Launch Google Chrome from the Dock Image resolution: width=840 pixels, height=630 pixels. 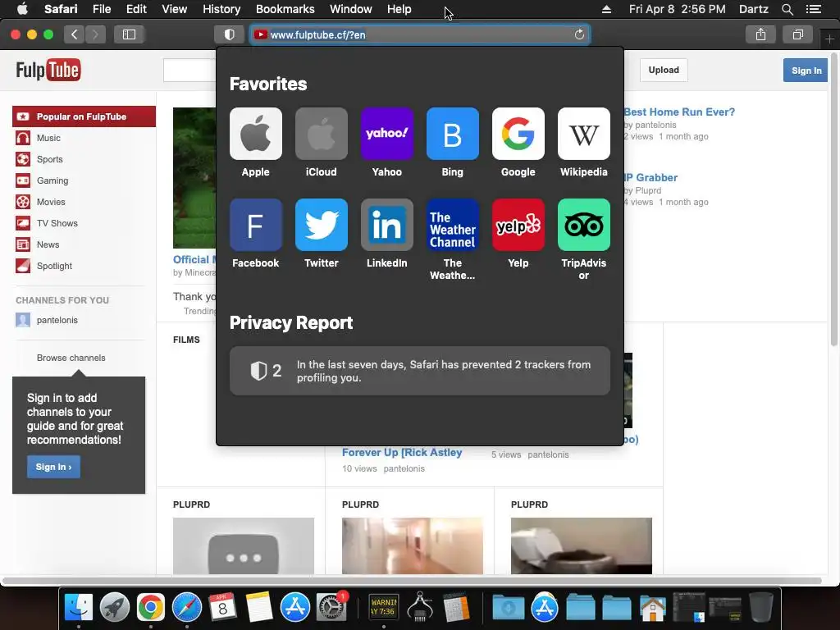click(151, 608)
